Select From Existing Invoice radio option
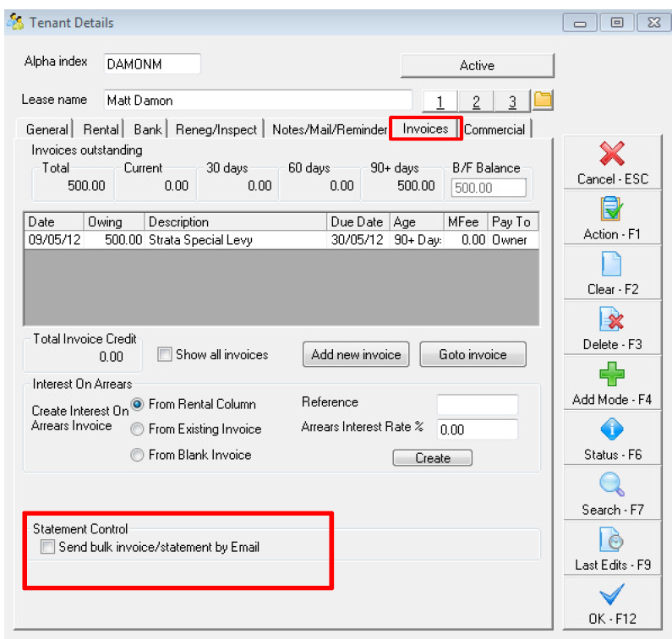Viewport: 672px width, 639px height. click(137, 429)
